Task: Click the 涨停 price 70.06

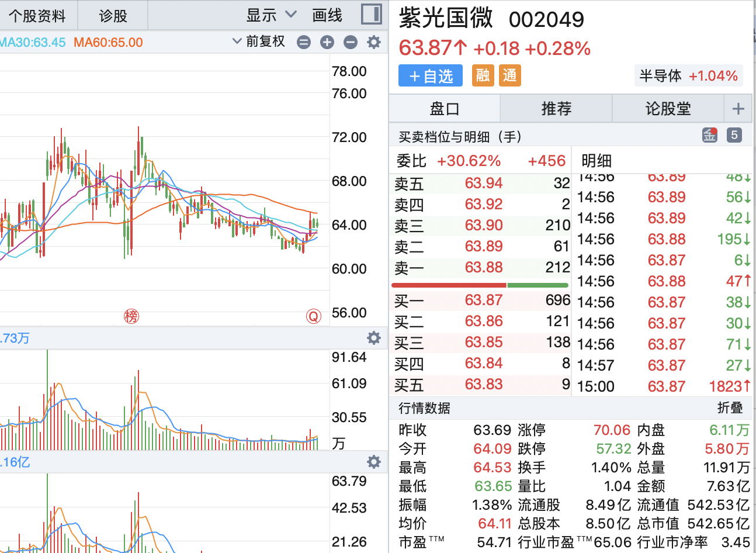Action: coord(612,430)
